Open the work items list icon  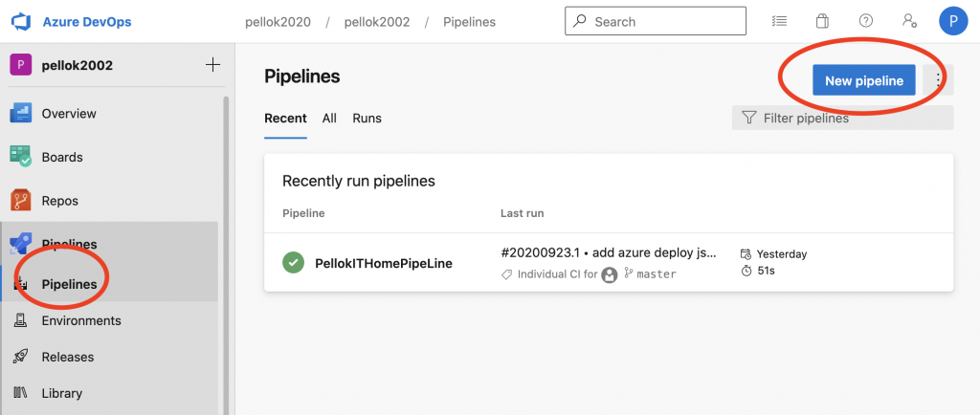(x=779, y=21)
